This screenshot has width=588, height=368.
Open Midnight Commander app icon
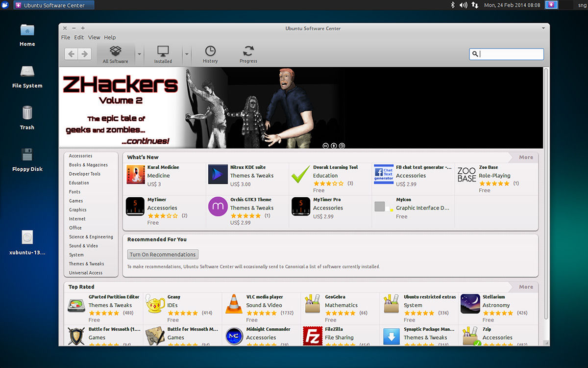point(234,336)
